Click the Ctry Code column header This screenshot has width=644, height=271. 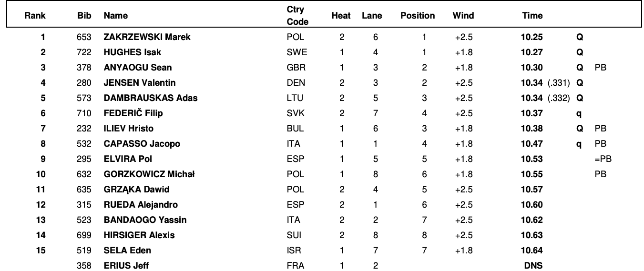tap(297, 16)
